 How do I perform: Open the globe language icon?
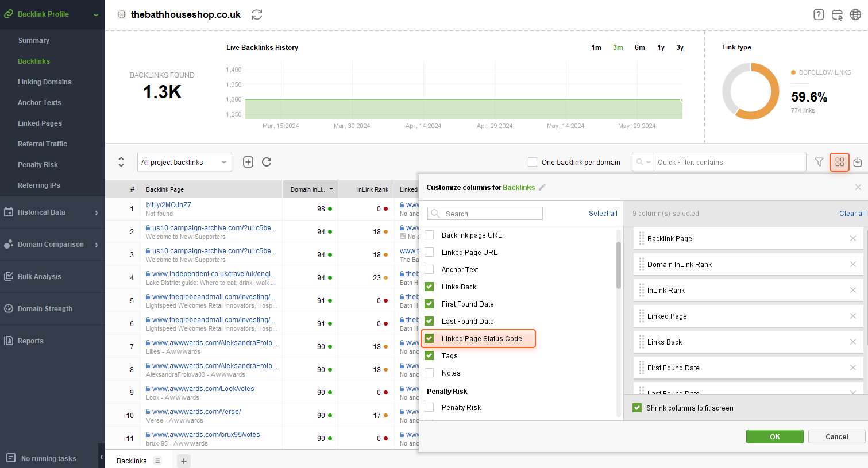(x=855, y=14)
